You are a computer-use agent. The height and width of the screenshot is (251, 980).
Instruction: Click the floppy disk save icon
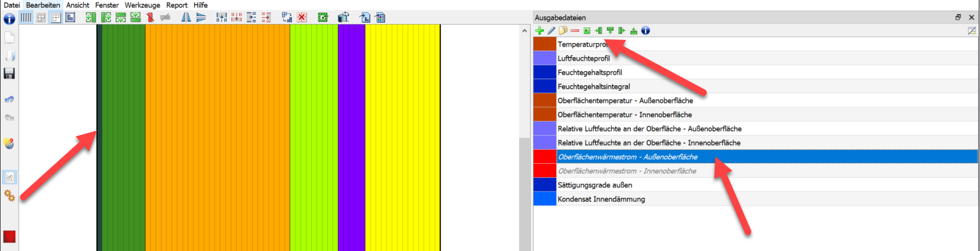(x=9, y=73)
